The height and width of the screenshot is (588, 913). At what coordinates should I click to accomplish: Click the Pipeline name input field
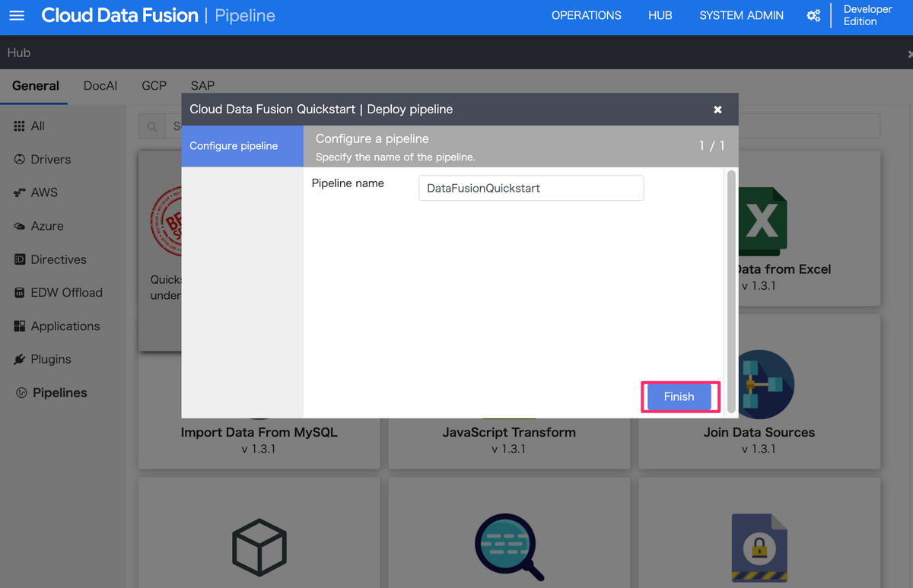point(531,188)
